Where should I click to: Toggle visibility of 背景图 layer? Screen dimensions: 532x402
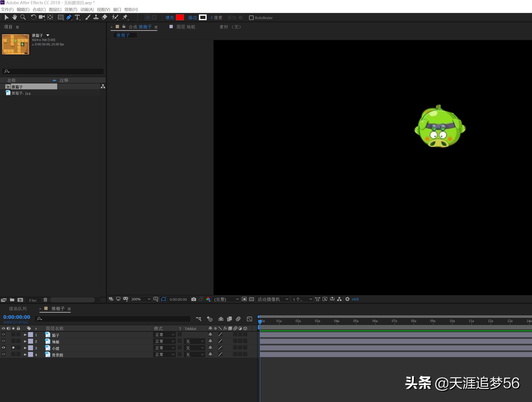tap(3, 354)
